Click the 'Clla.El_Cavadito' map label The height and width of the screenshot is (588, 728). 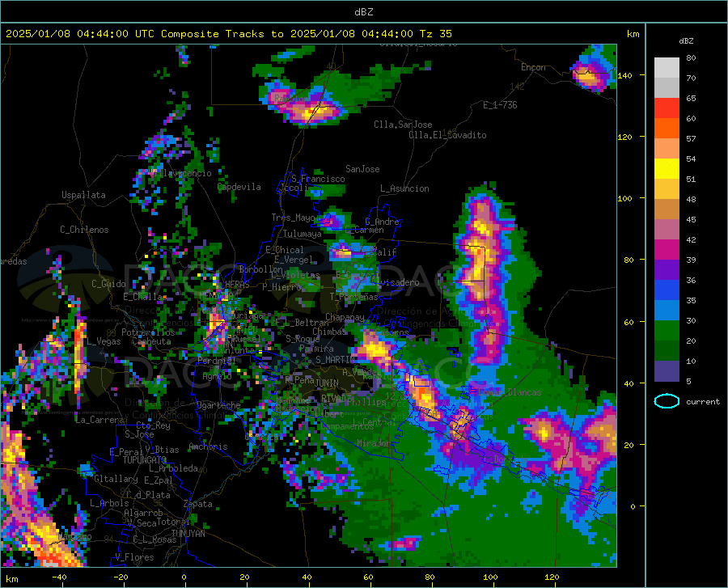pos(447,135)
